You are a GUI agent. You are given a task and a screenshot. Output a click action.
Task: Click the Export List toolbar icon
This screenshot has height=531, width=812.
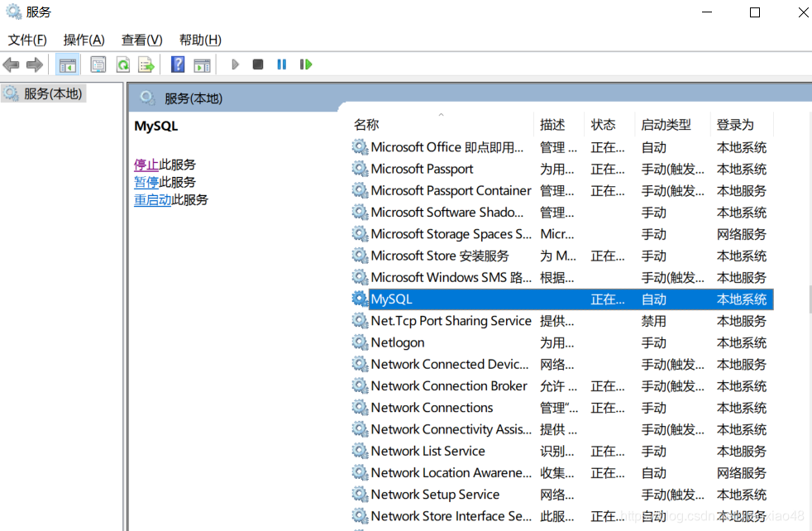pyautogui.click(x=146, y=65)
